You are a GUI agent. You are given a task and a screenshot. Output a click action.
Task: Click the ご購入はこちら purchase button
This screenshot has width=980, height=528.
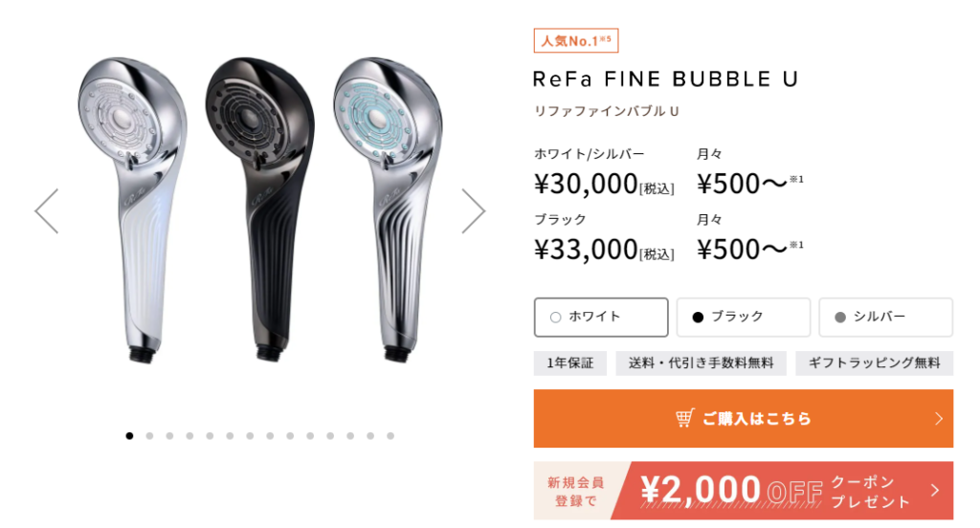tap(743, 419)
